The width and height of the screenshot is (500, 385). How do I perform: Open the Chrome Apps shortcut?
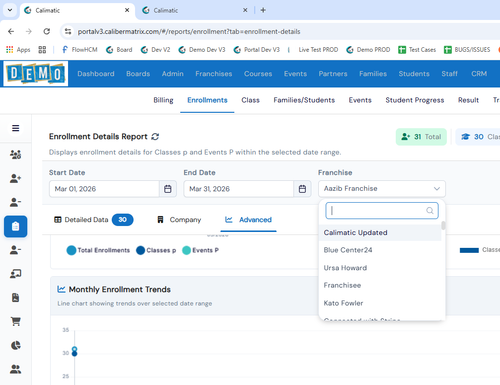click(x=18, y=50)
